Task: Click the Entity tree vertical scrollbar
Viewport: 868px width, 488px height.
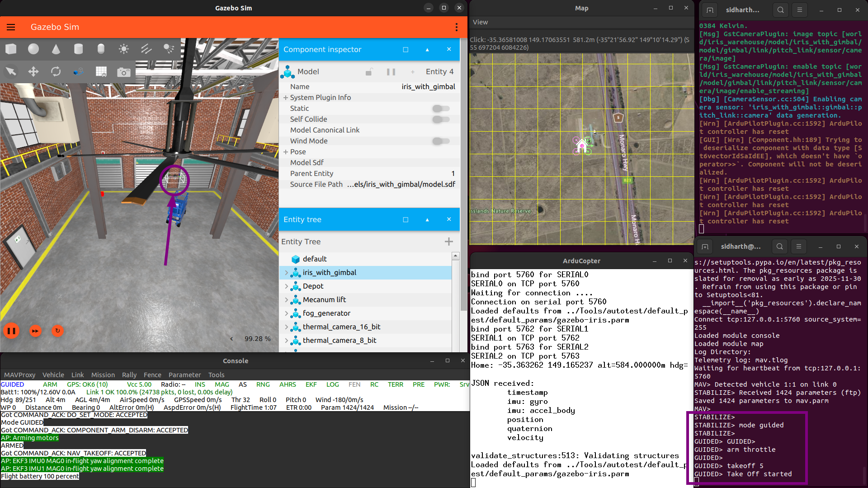Action: click(x=455, y=303)
